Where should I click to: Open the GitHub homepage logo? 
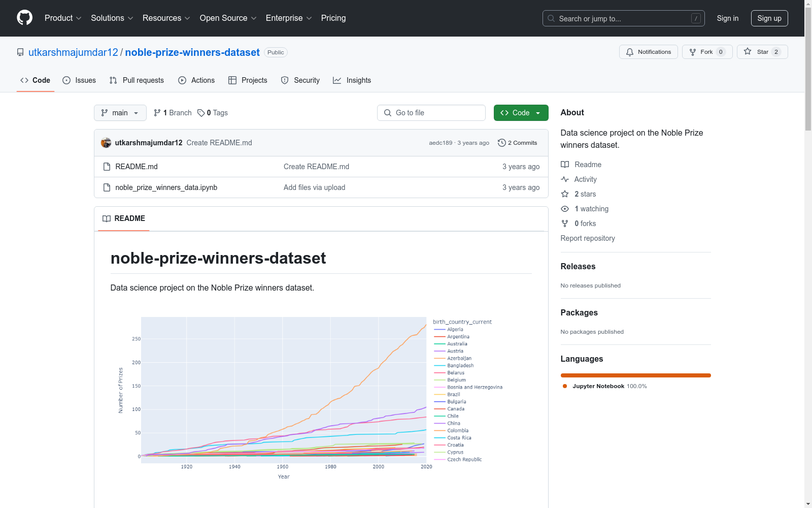24,18
